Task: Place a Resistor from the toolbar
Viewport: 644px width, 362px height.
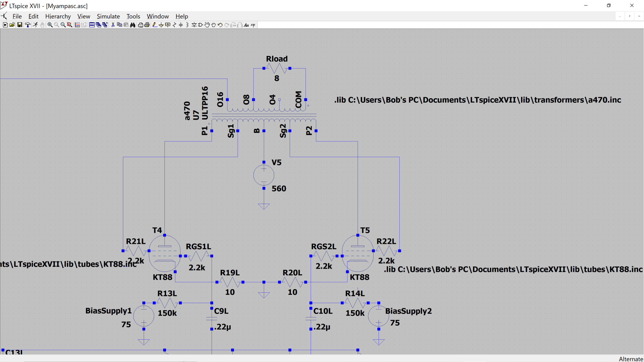Action: coord(174,25)
